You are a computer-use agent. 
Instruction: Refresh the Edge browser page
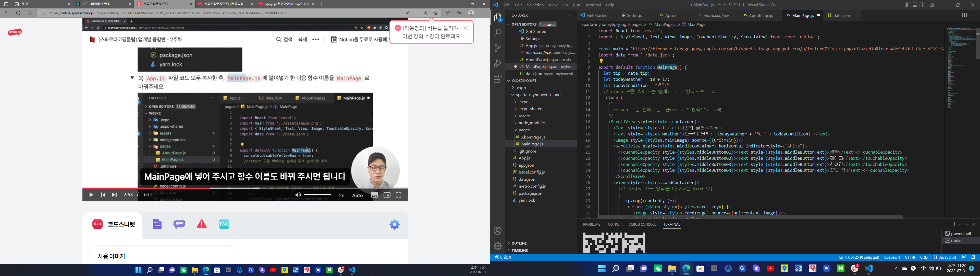click(18, 13)
